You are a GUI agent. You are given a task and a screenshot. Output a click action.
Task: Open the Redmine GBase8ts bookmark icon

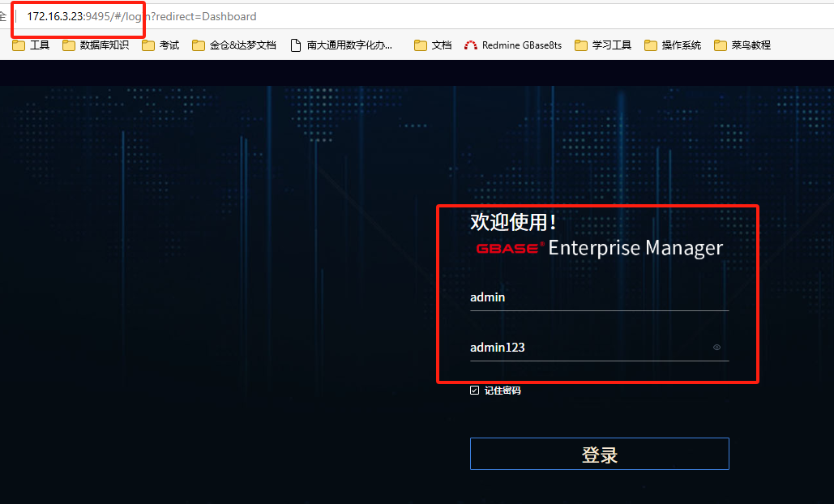pyautogui.click(x=471, y=45)
